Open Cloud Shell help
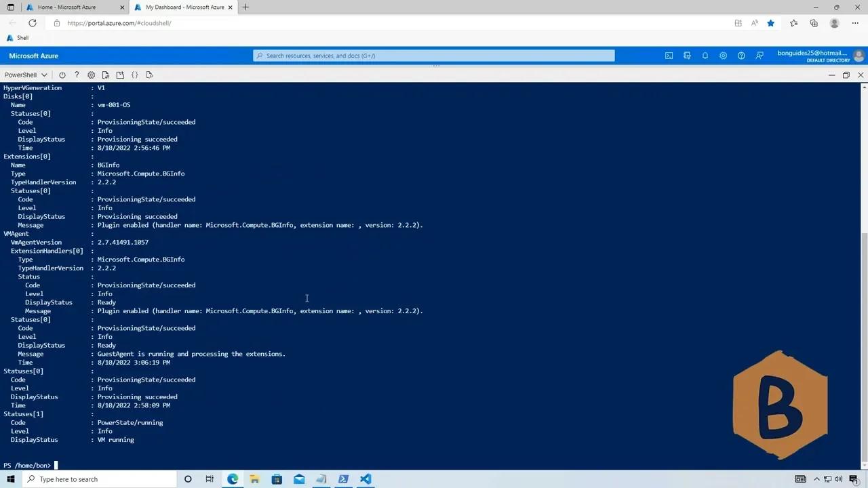 77,75
